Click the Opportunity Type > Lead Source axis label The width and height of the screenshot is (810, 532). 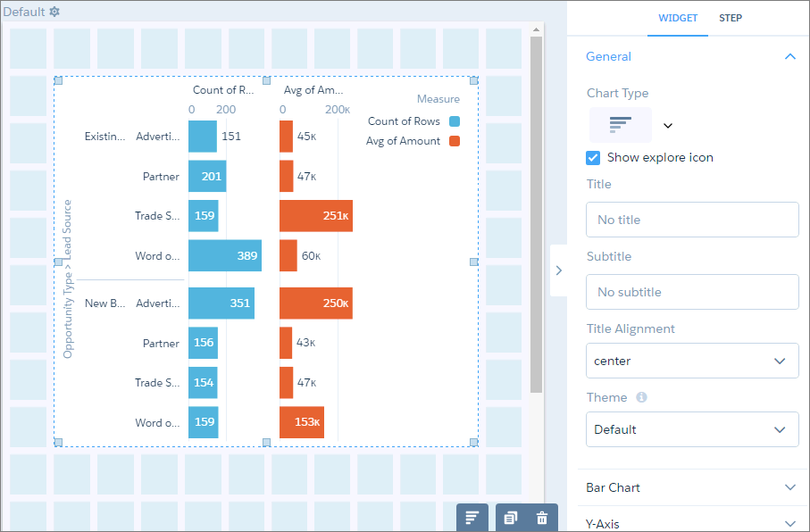68,278
